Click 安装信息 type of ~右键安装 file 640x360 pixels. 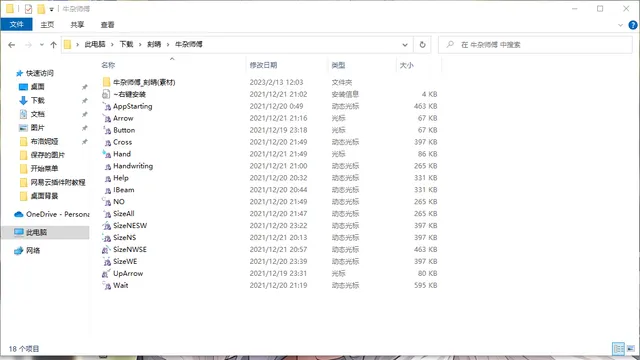[x=345, y=94]
